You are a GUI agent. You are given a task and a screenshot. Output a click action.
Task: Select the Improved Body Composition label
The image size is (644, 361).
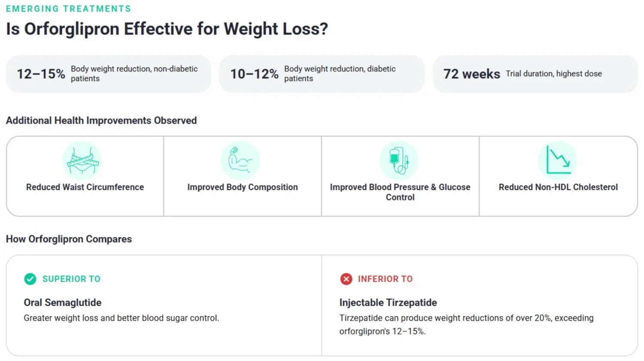coord(243,187)
